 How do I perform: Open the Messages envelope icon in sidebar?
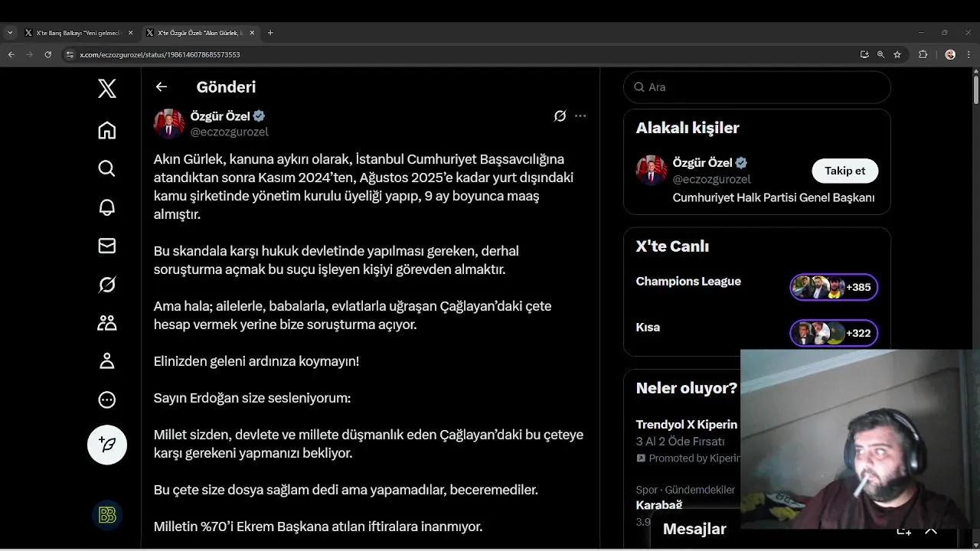point(107,246)
